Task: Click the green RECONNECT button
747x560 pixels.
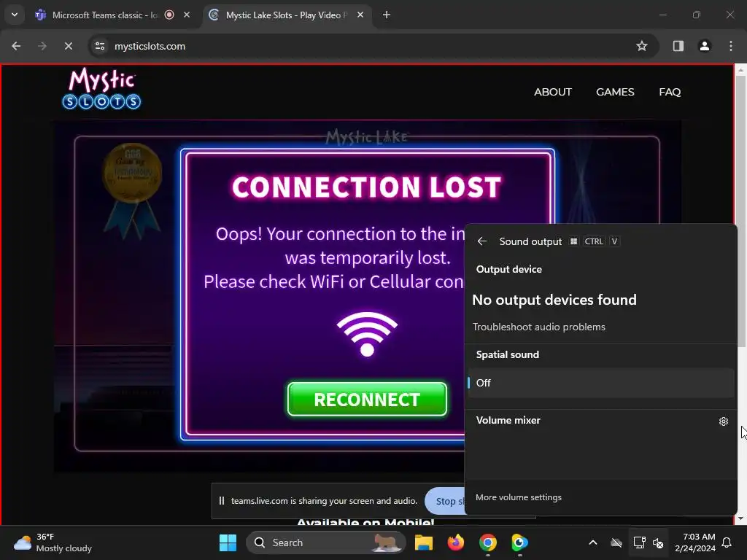Action: 367,399
